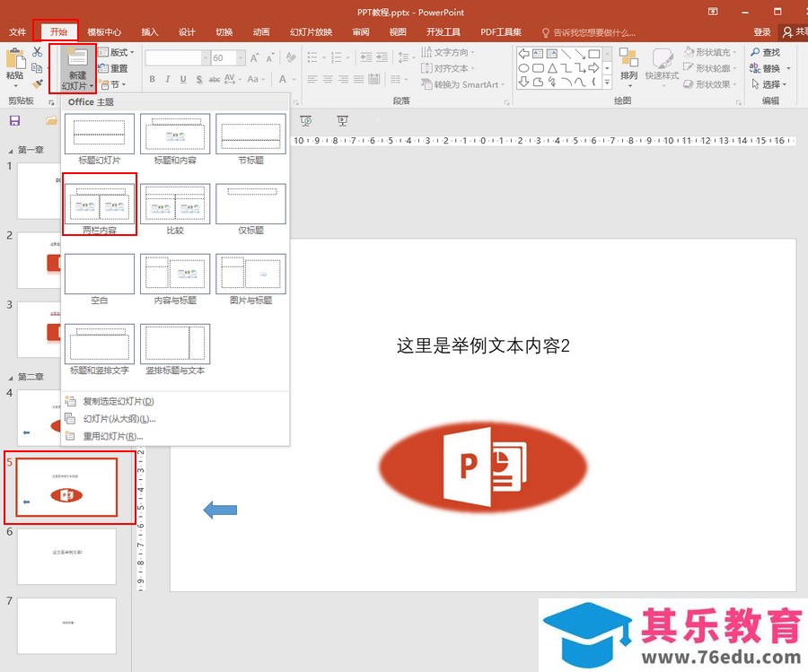Toggle Bold formatting
Viewport: 808px width, 672px height.
pos(152,79)
